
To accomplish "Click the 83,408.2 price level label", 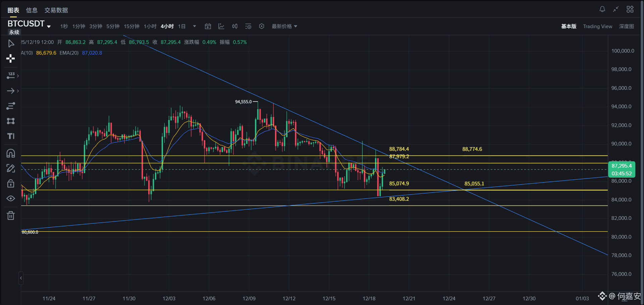I will 399,199.
